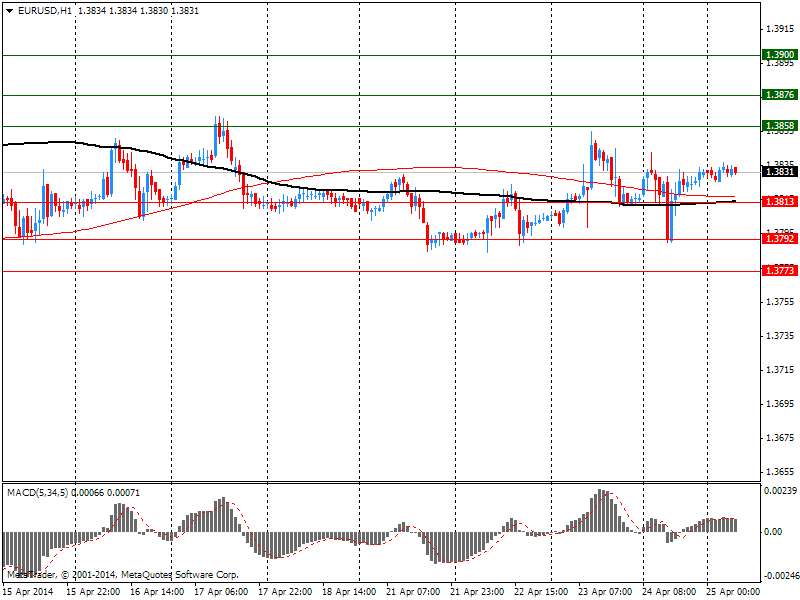
Task: Select the 21 Apr 07:00 time axis label
Action: (413, 592)
